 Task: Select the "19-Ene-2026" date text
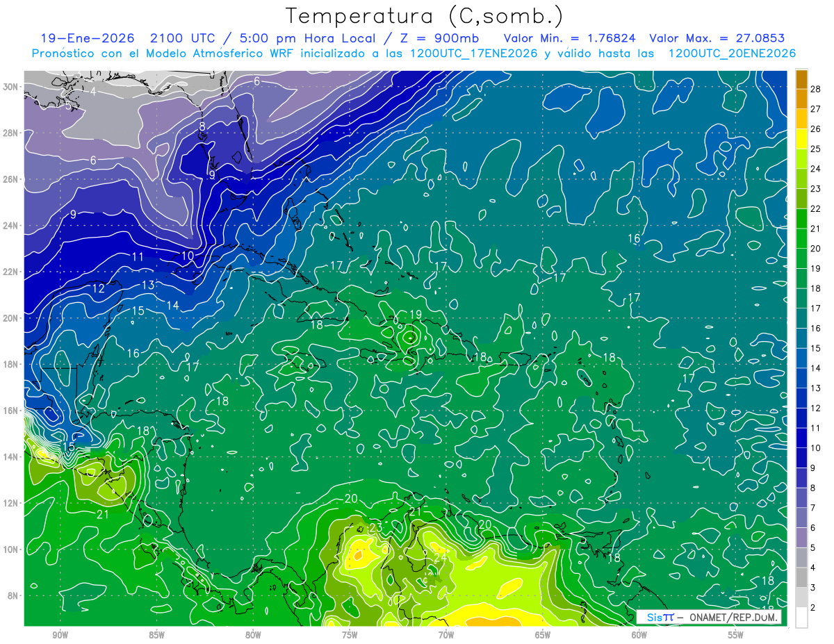tap(86, 38)
